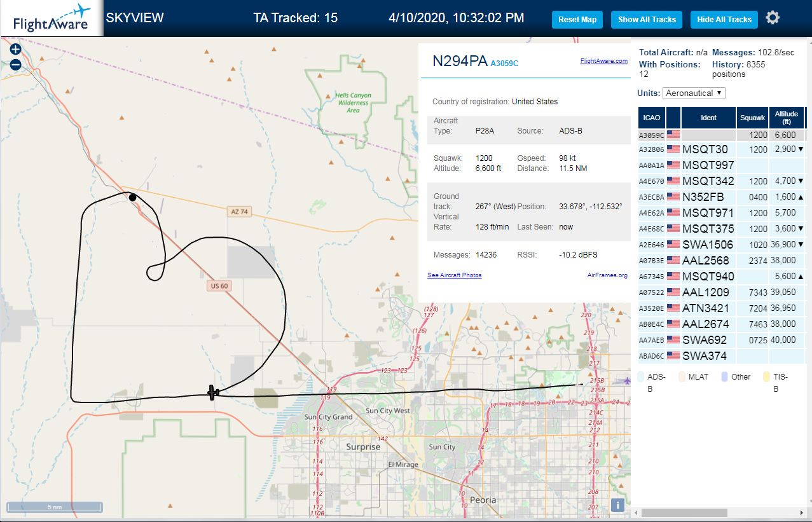Sort by Squawk column header
The image size is (812, 522).
coord(752,118)
